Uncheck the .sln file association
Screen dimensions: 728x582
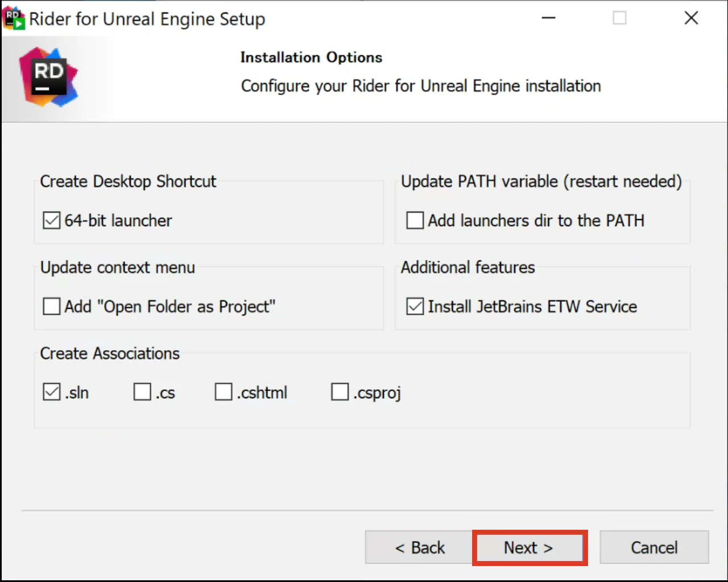52,392
